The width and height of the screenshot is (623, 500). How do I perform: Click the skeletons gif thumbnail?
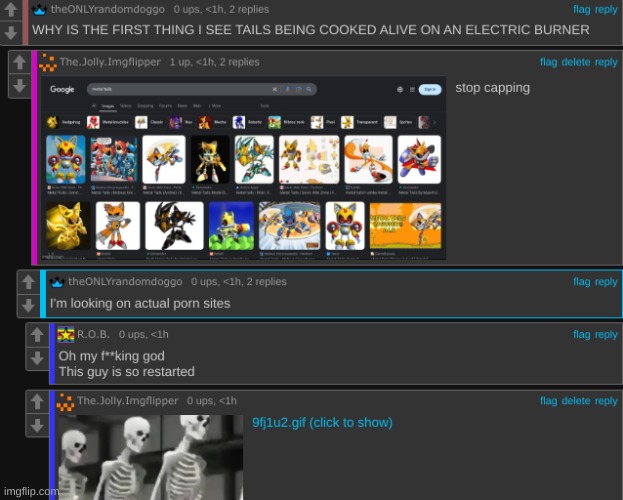(151, 457)
